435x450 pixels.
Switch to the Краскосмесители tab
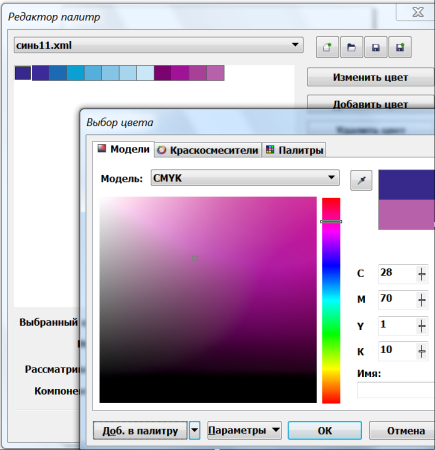pyautogui.click(x=208, y=150)
